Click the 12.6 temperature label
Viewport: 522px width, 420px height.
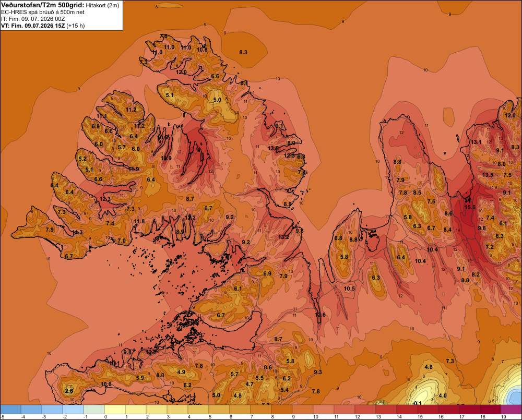321,315
